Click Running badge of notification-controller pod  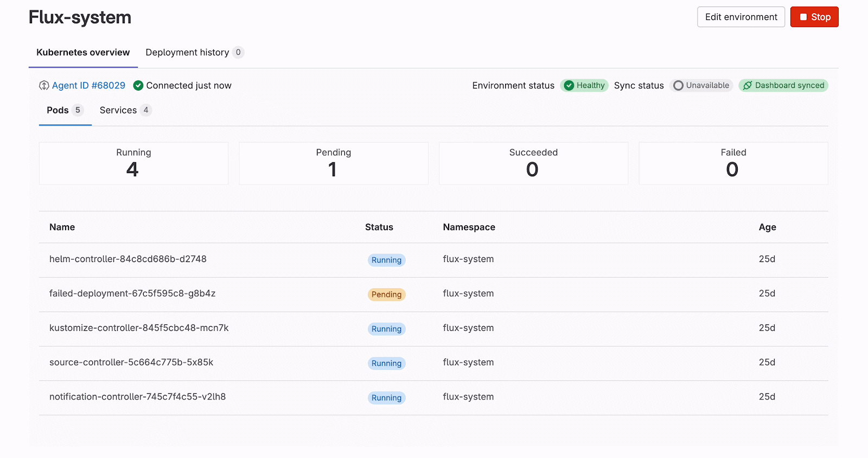(x=387, y=398)
